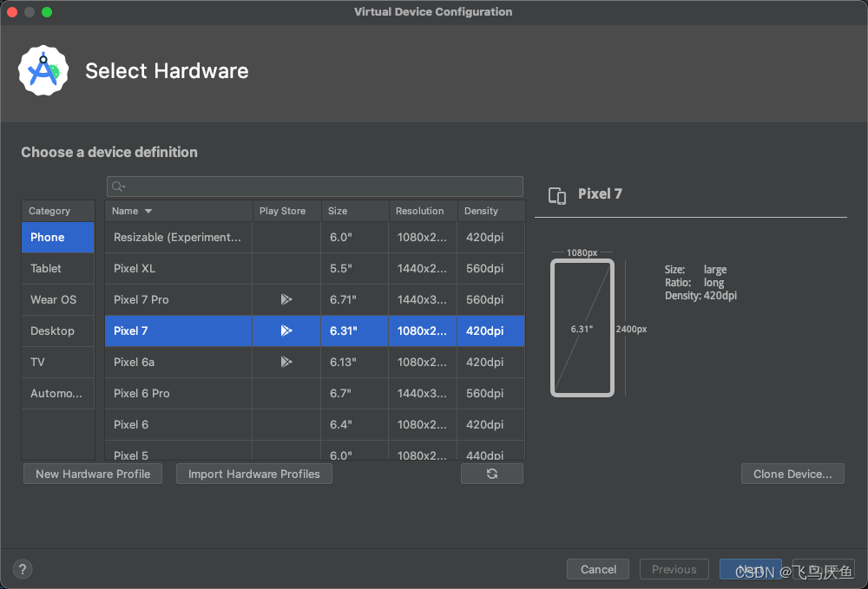The height and width of the screenshot is (589, 868).
Task: Open the help question mark button
Action: tap(23, 569)
